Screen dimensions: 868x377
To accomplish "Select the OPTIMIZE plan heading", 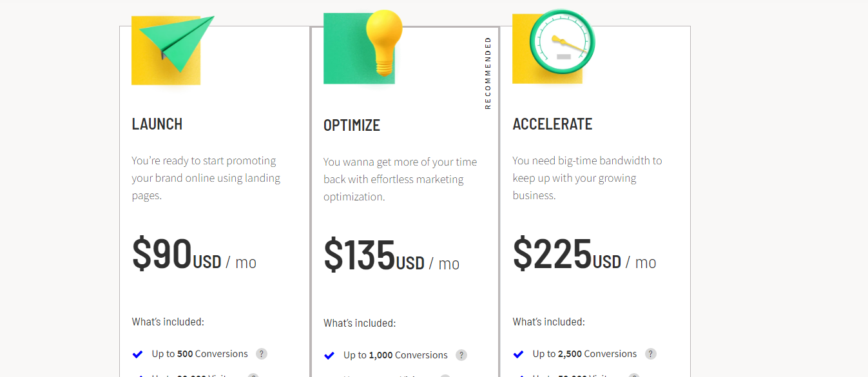I will [352, 125].
